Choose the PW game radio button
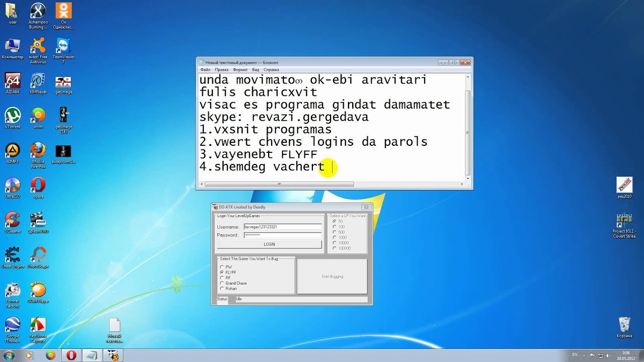 click(222, 267)
